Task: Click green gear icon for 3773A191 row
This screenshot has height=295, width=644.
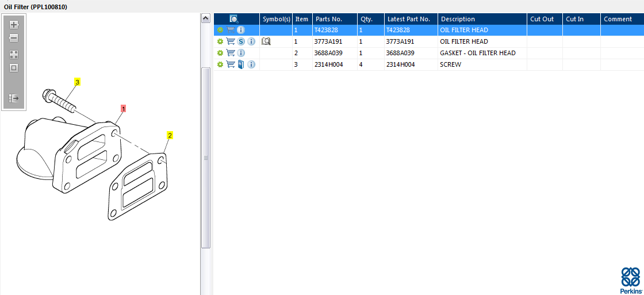Action: [220, 41]
